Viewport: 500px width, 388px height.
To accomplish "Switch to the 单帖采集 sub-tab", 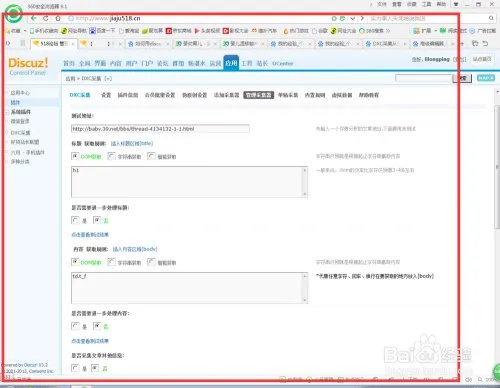I will (288, 95).
